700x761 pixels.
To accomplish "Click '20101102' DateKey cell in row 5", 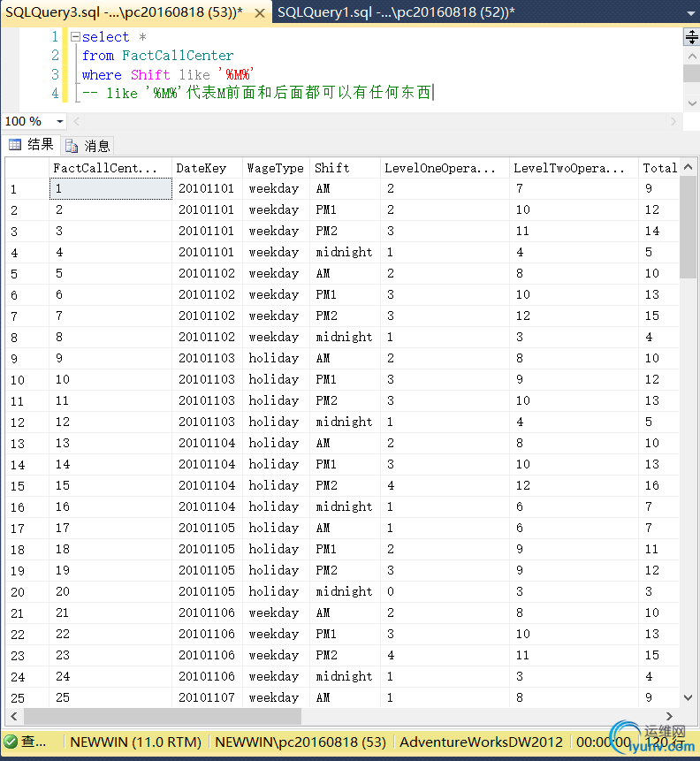I will pos(208,273).
